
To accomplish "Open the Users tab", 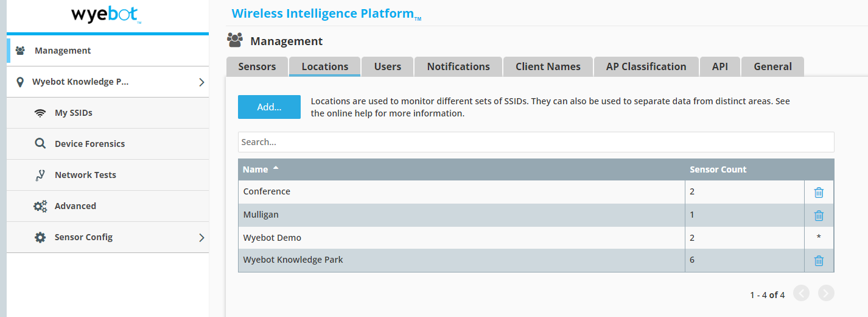I will tap(388, 66).
